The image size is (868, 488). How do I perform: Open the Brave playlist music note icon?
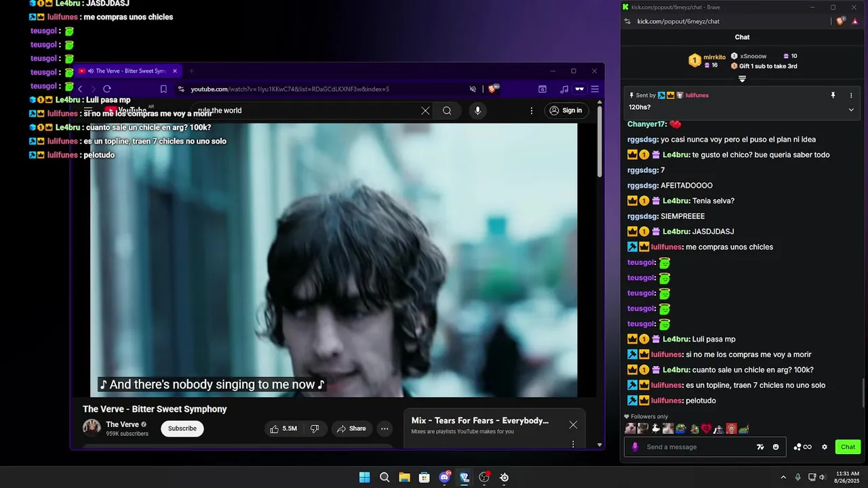(564, 89)
